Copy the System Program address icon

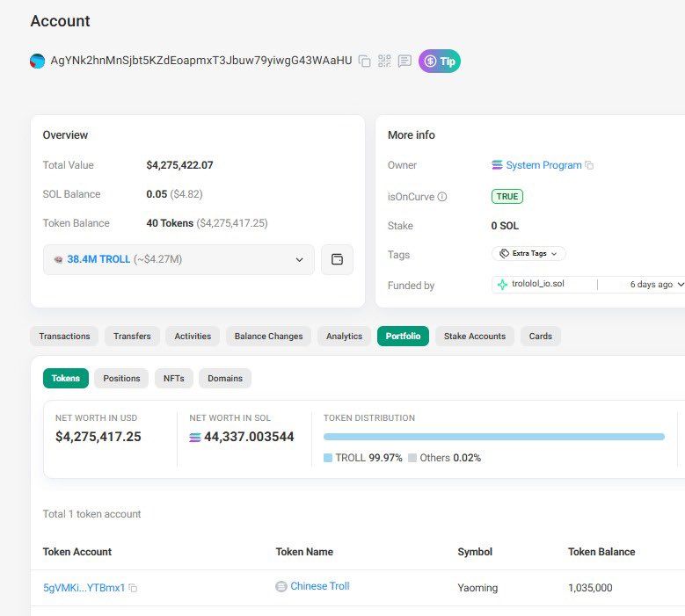[x=589, y=165]
